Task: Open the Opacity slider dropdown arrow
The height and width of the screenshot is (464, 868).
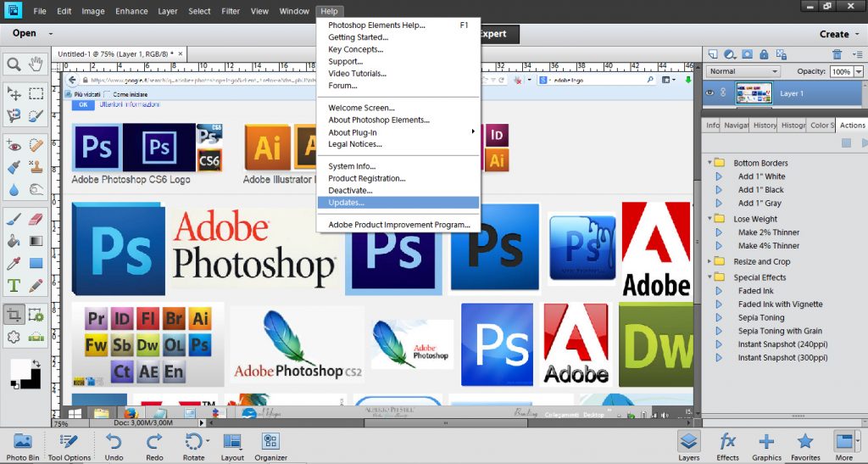Action: click(859, 72)
